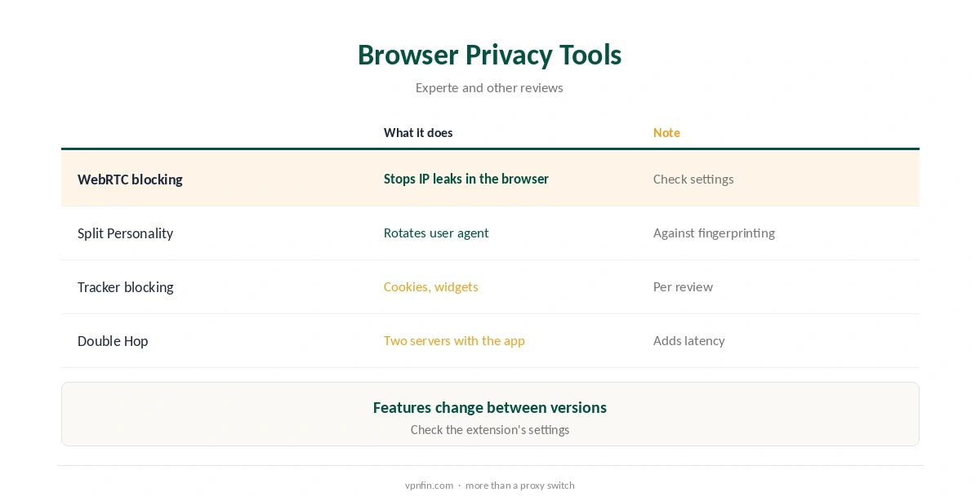The height and width of the screenshot is (501, 980).
Task: Click the 'Experte and other reviews' subtitle
Action: pyautogui.click(x=489, y=87)
